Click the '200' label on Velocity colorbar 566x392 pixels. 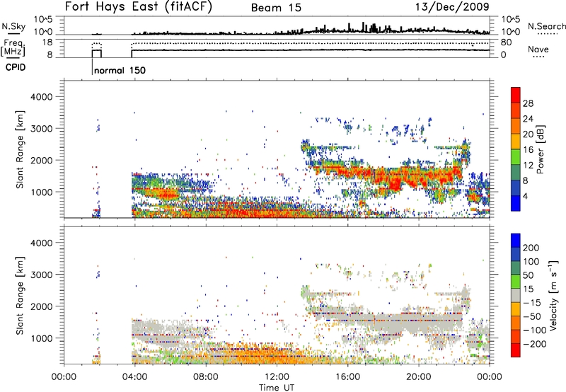531,248
